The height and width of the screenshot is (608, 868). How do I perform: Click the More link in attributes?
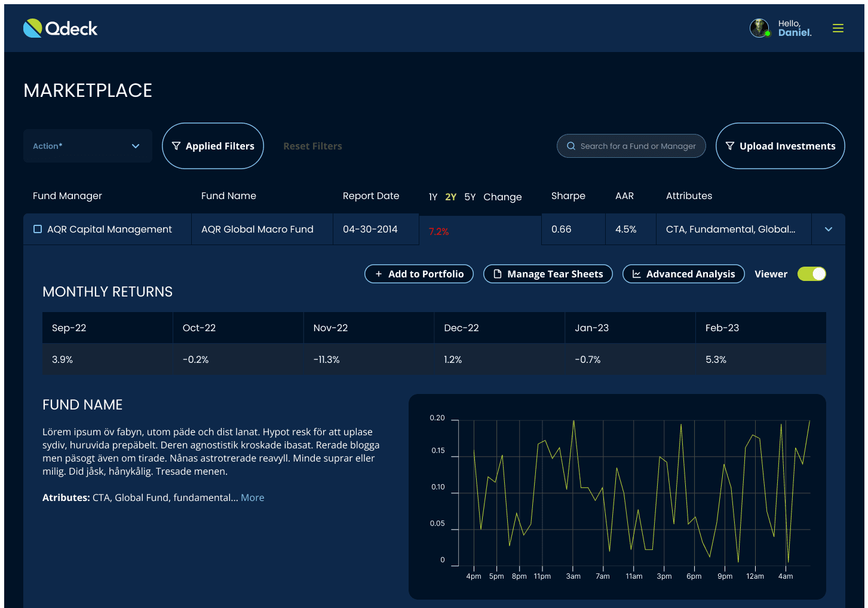tap(253, 497)
